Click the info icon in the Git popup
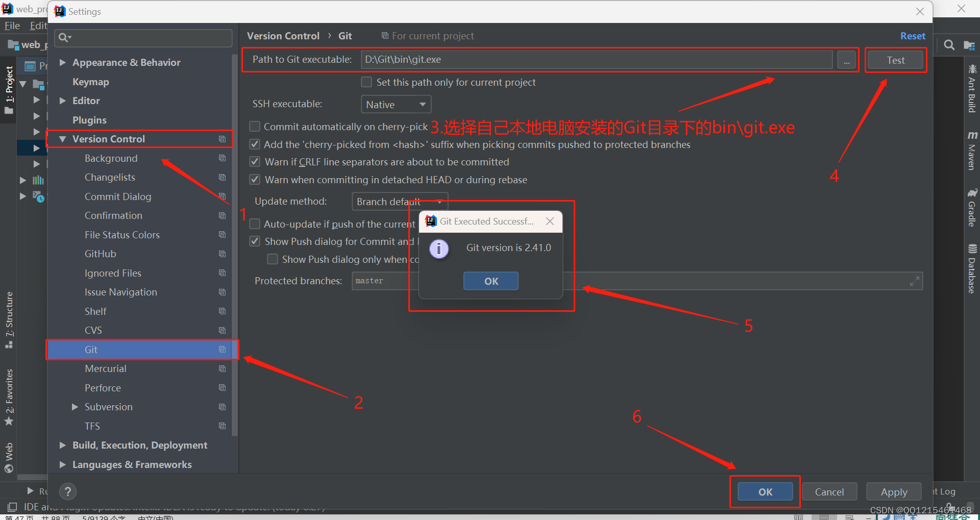 (x=439, y=249)
